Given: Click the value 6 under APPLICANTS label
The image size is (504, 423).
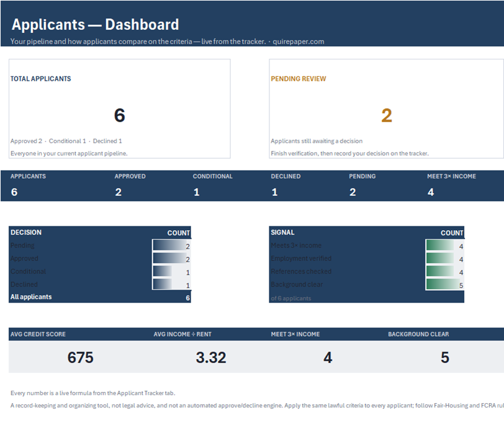Looking at the screenshot, I should pos(14,192).
